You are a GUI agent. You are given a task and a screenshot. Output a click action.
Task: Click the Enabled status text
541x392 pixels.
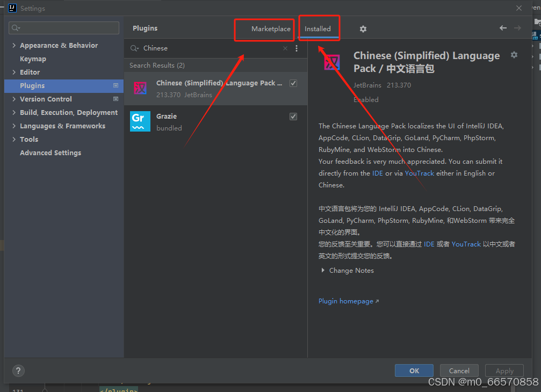[366, 100]
